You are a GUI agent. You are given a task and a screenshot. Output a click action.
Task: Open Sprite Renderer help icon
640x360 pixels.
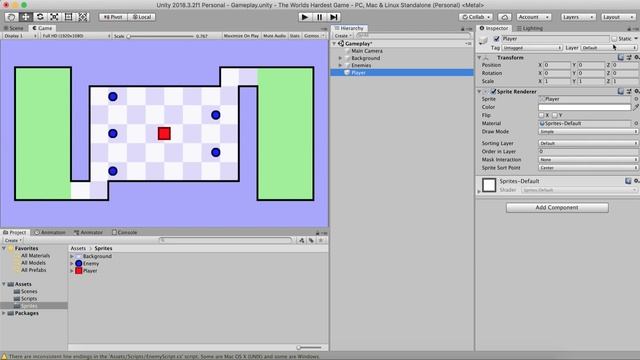[x=621, y=91]
